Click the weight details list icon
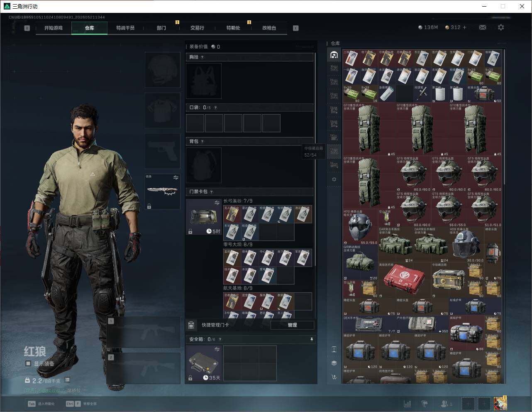This screenshot has width=532, height=412. click(x=67, y=380)
